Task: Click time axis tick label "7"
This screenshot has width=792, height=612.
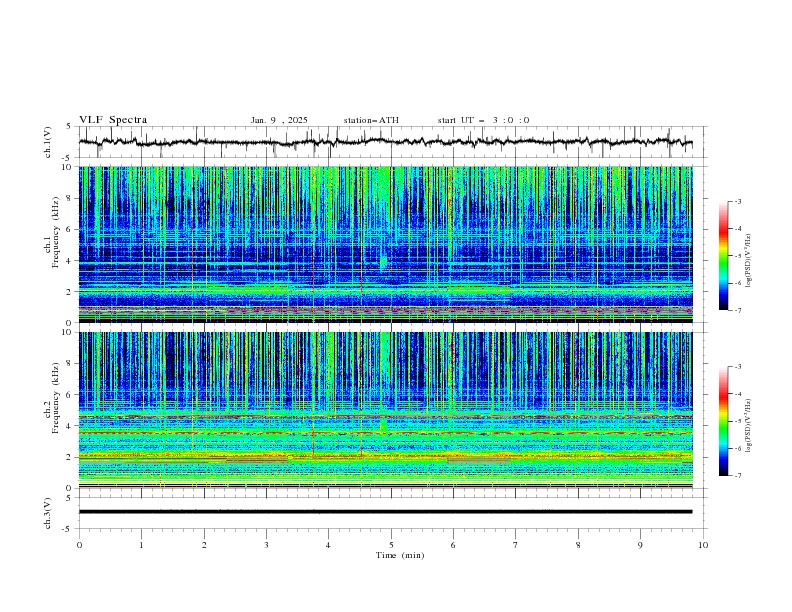Action: pos(516,545)
